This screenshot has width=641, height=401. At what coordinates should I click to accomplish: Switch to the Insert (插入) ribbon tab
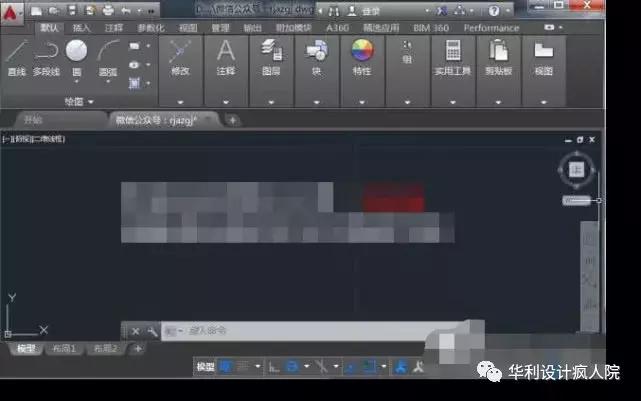click(x=81, y=28)
